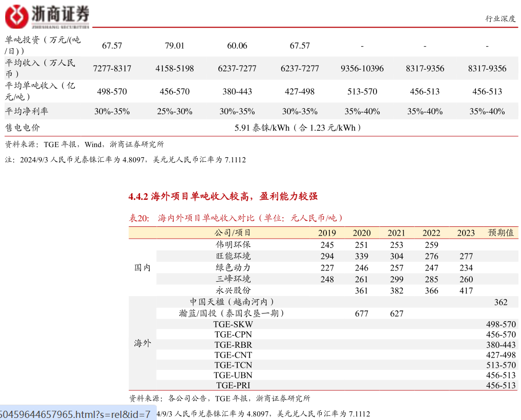The height and width of the screenshot is (420, 521).
Task: Select the 平均净利率 row label
Action: pyautogui.click(x=26, y=111)
